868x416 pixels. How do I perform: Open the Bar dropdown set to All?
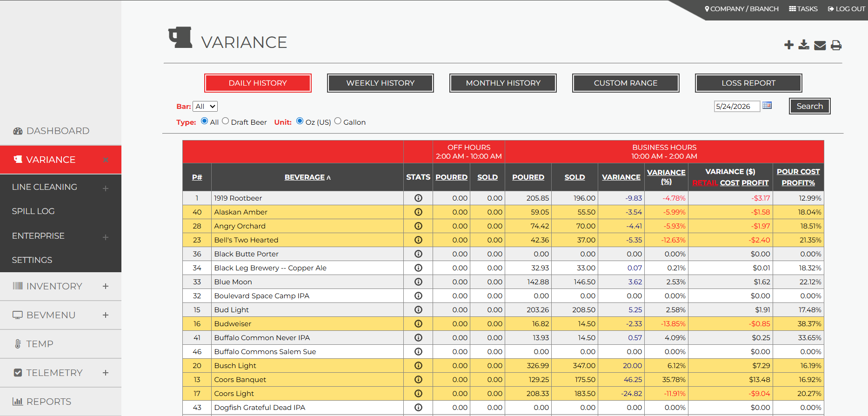pos(206,107)
